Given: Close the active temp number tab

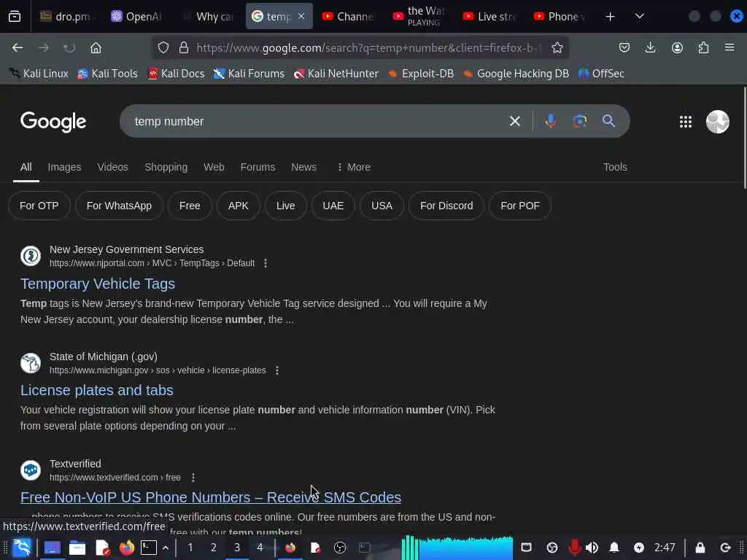Looking at the screenshot, I should pos(301,16).
